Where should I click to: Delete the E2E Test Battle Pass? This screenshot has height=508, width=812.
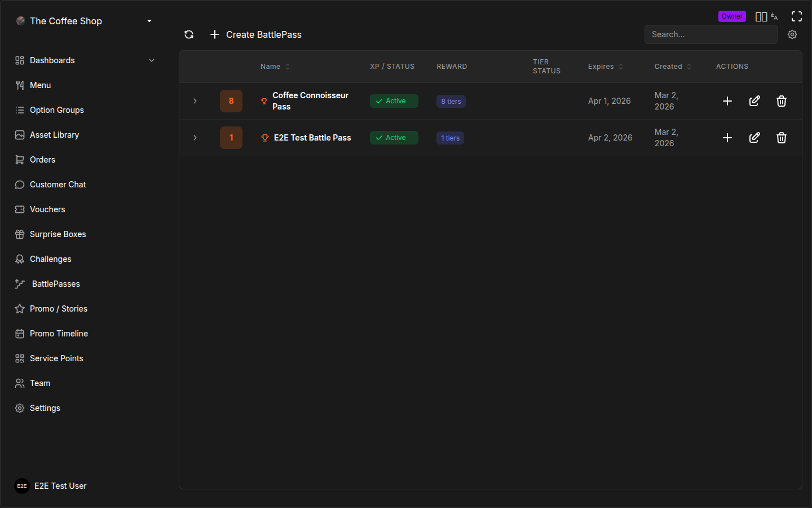(x=782, y=138)
